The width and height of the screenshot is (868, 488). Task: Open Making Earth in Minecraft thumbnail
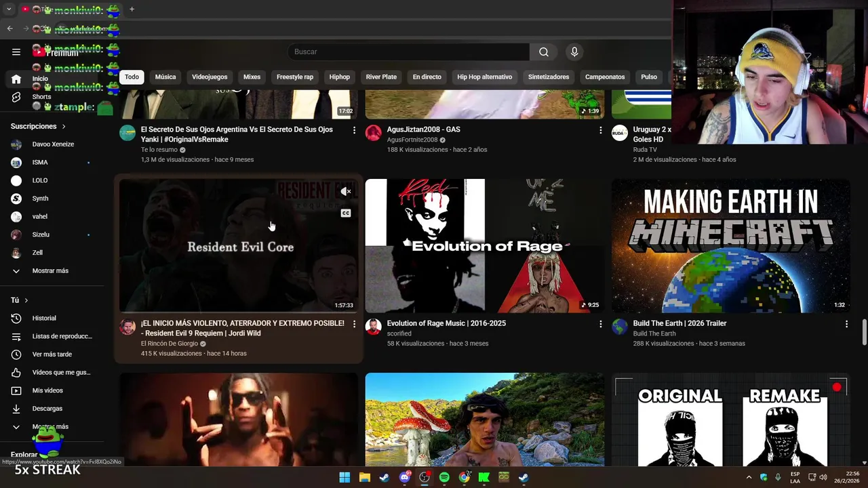coord(730,246)
